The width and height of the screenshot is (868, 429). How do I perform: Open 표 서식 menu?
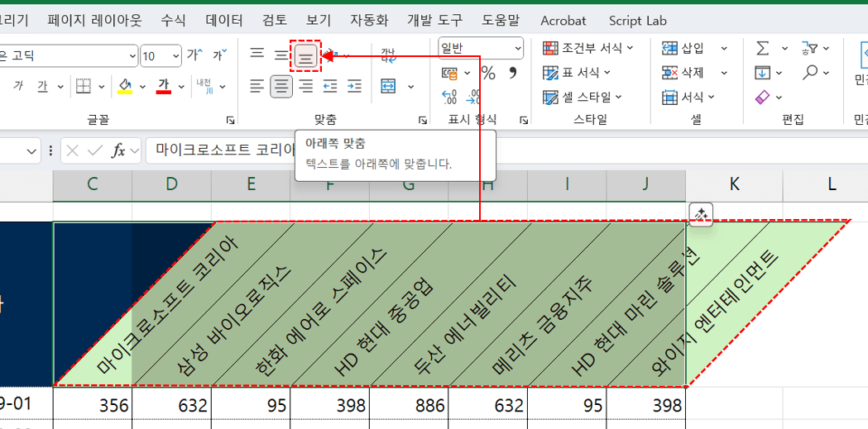pos(576,73)
